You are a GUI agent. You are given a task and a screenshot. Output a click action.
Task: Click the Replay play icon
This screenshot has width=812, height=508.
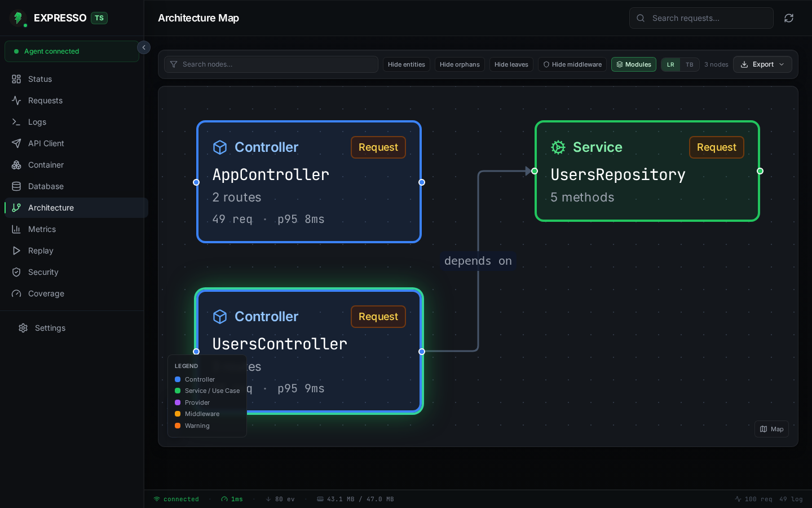pyautogui.click(x=16, y=251)
